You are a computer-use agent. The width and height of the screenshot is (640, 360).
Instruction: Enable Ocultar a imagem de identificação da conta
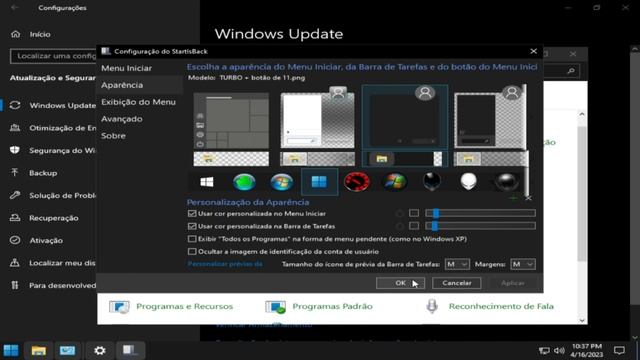point(192,251)
